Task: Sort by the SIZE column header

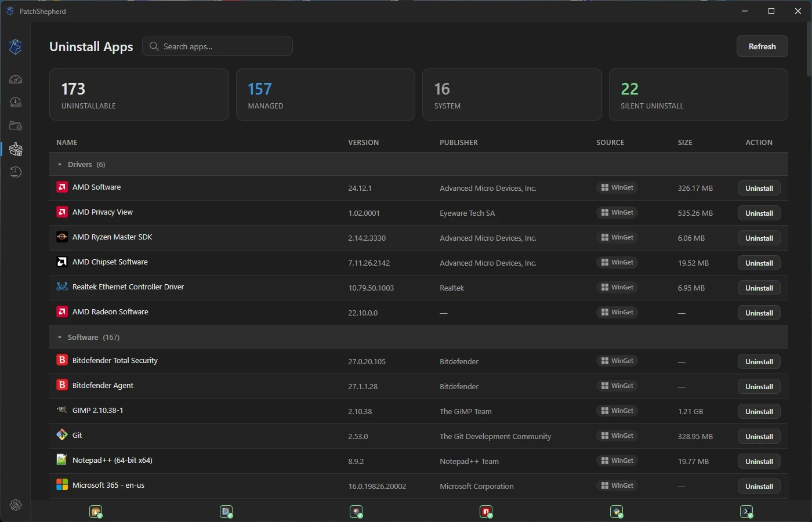Action: pyautogui.click(x=685, y=143)
